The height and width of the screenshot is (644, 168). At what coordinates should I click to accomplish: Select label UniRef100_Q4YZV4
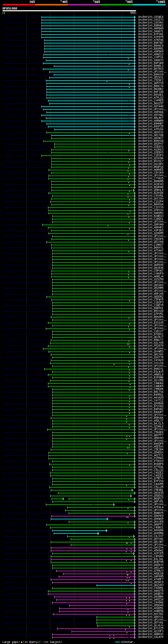pyautogui.click(x=151, y=548)
